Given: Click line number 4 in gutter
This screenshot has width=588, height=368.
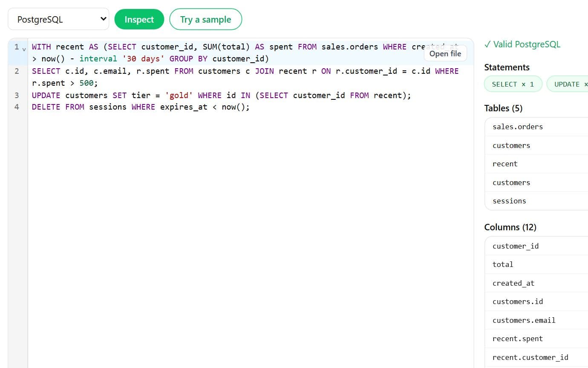Looking at the screenshot, I should [17, 107].
